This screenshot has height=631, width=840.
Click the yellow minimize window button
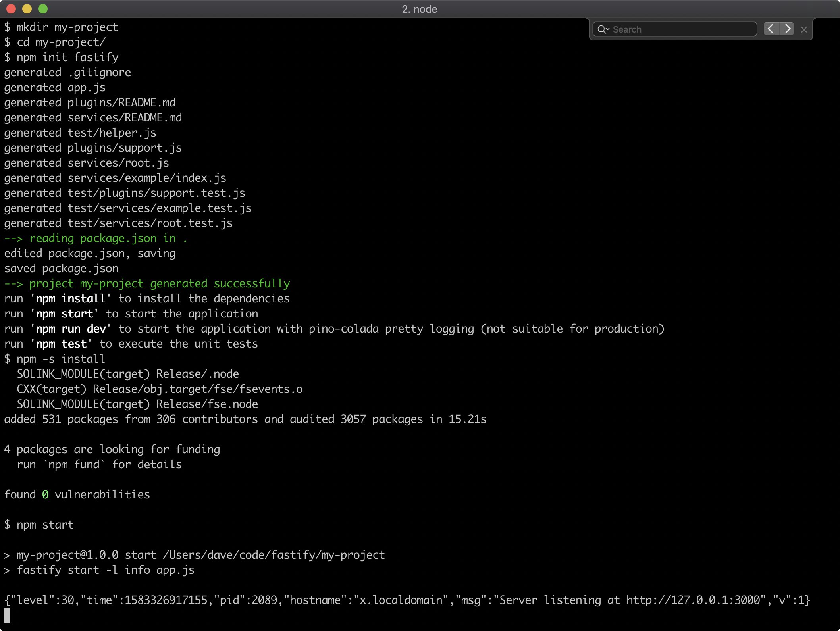(27, 9)
